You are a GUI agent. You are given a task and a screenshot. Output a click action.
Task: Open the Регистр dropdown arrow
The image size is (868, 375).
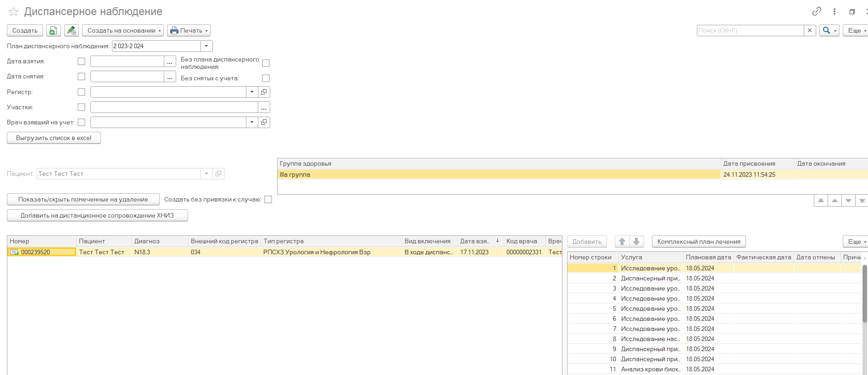[x=252, y=92]
